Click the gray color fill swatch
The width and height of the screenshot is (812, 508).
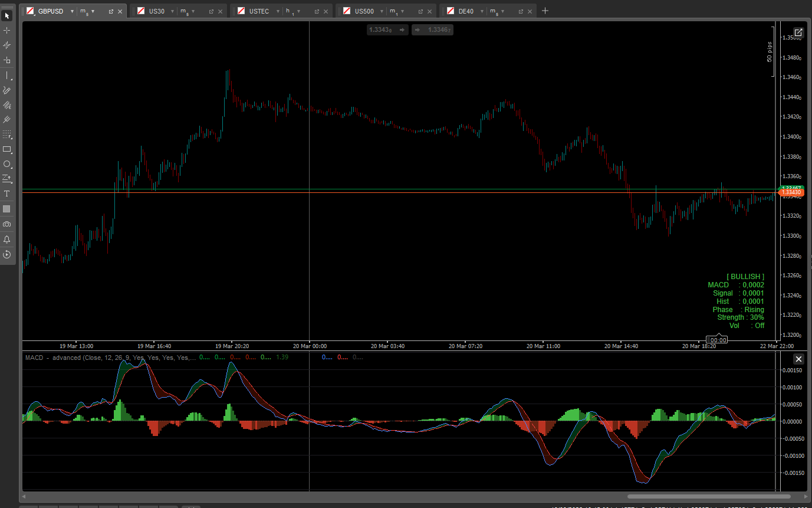coord(7,209)
